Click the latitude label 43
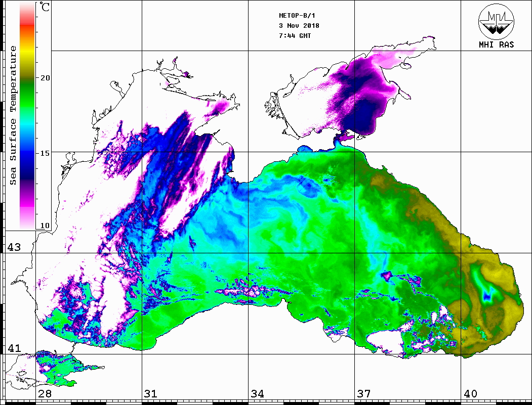Image resolution: width=532 pixels, height=405 pixels. (x=14, y=247)
